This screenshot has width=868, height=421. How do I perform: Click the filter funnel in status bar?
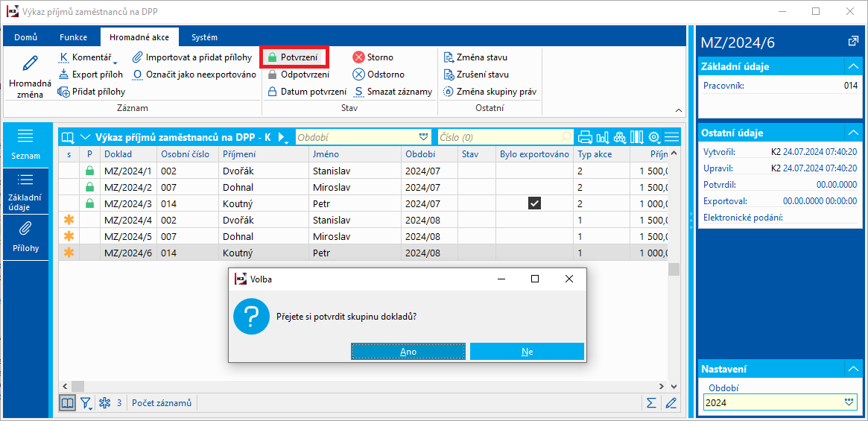87,403
